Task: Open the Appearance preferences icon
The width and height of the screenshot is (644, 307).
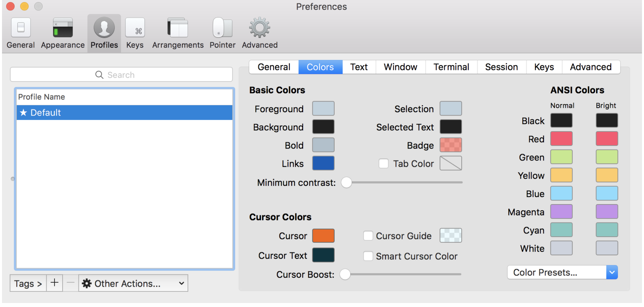Action: pyautogui.click(x=63, y=27)
